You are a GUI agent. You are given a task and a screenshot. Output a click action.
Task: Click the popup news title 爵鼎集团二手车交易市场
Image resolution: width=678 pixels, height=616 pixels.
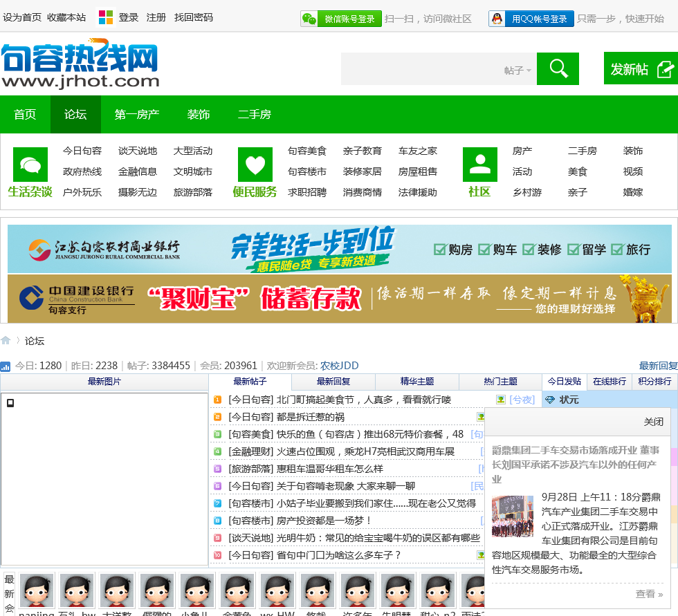(x=576, y=465)
